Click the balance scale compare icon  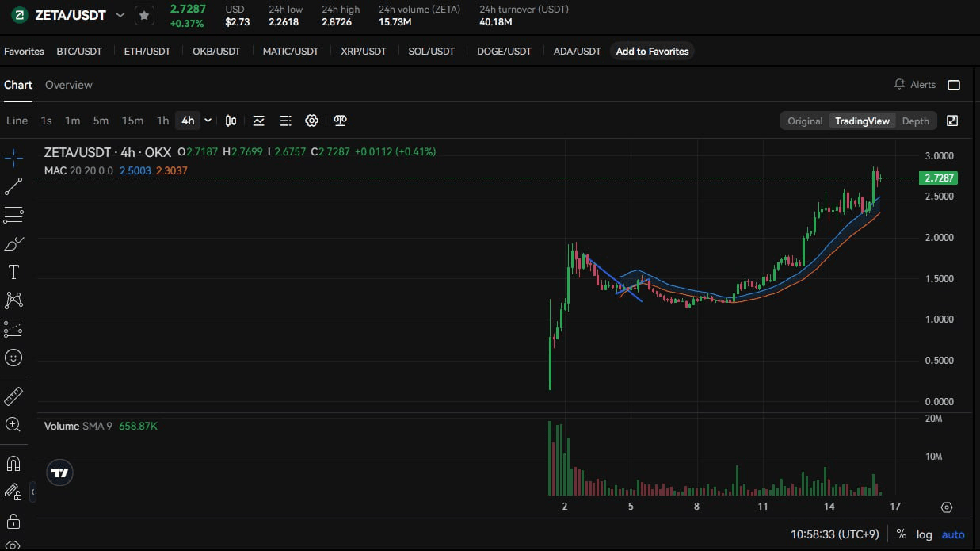click(x=341, y=121)
